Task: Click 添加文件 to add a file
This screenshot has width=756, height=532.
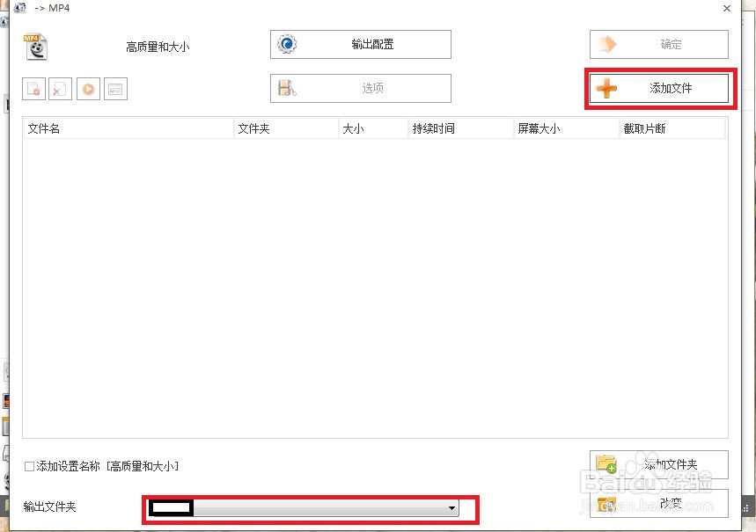Action: click(x=659, y=88)
